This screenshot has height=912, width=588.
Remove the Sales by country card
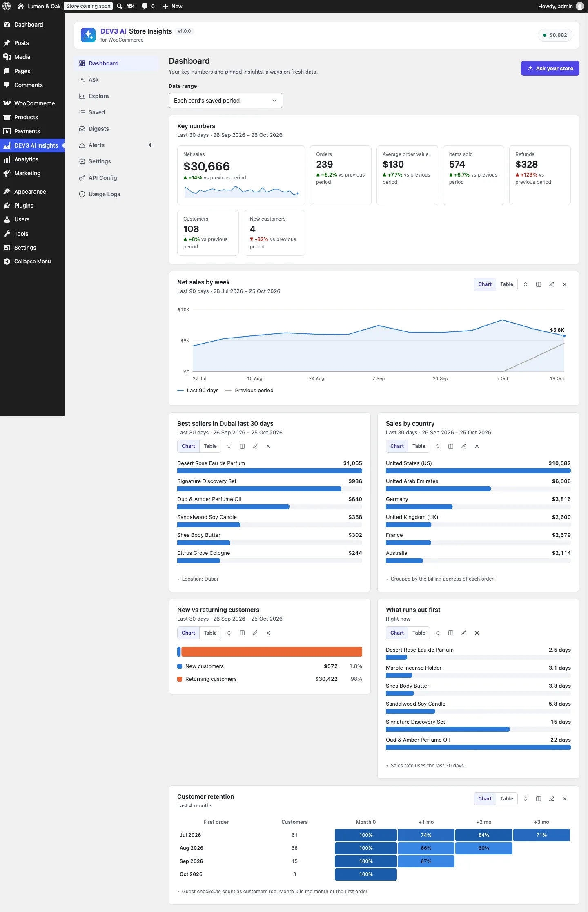(x=477, y=446)
